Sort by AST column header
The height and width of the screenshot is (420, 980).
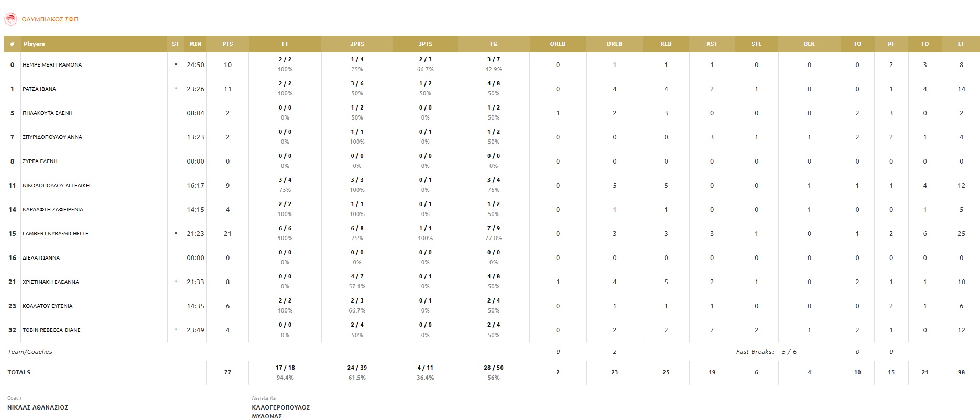coord(712,44)
